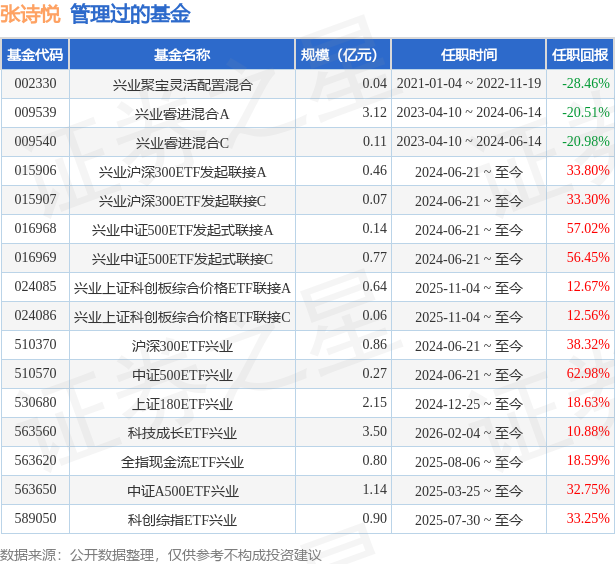Screen dimensions: 615x564
Task: Click the 规模（亿元） column header
Action: coord(342,55)
